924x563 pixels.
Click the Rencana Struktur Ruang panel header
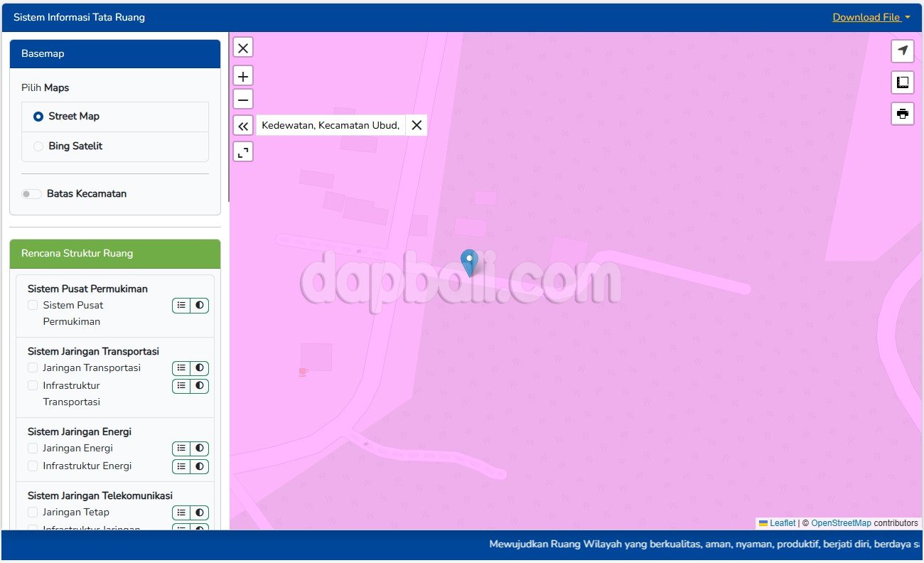(x=115, y=254)
